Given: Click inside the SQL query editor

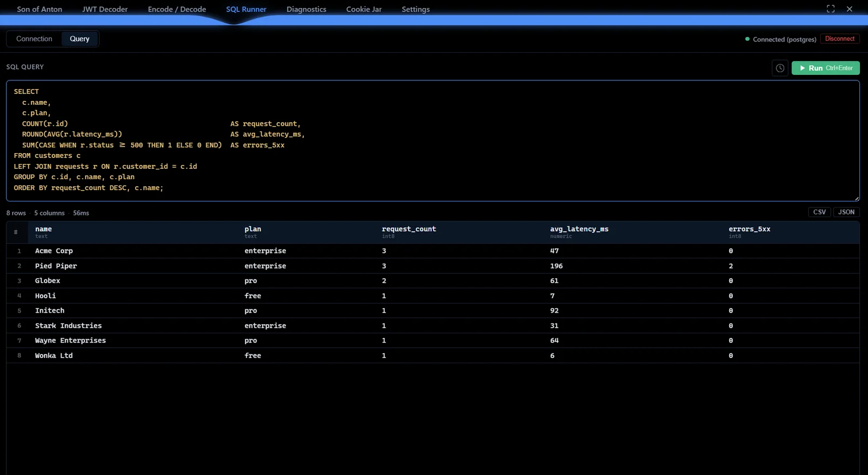Looking at the screenshot, I should [433, 141].
